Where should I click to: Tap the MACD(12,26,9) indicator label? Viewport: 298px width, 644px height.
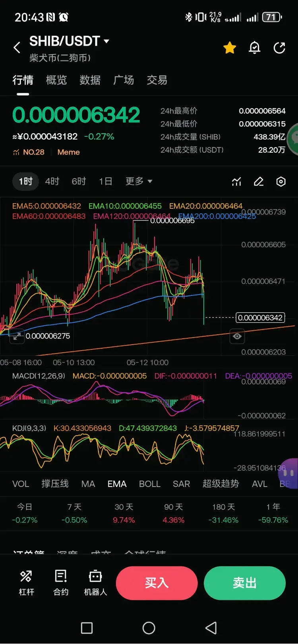point(39,376)
